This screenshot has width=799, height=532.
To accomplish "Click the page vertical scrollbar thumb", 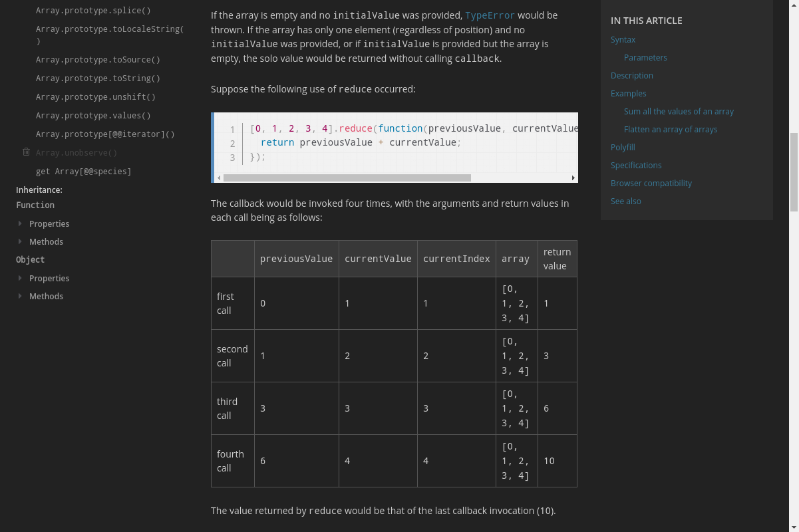I will (794, 172).
